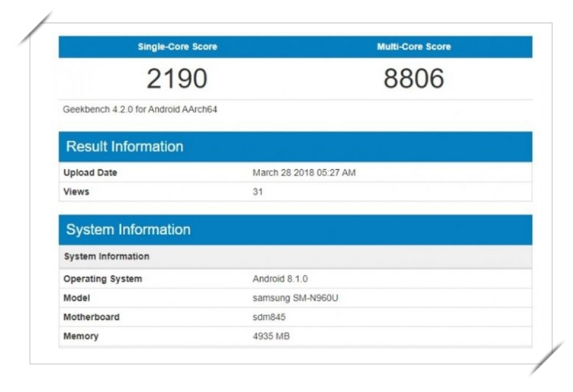Select the sdm845 value
The height and width of the screenshot is (392, 573).
point(269,317)
